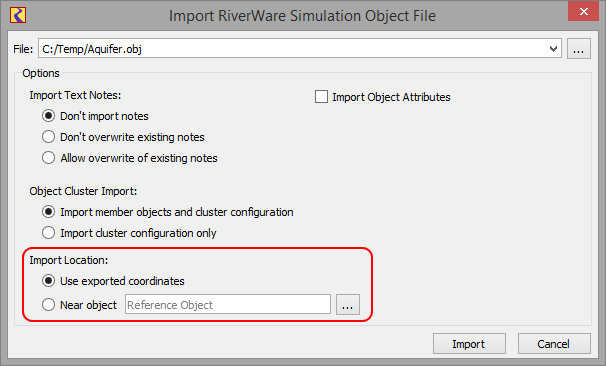Viewport: 606px width, 366px height.
Task: Open the Reference Object selector ellipsis button
Action: (x=347, y=305)
